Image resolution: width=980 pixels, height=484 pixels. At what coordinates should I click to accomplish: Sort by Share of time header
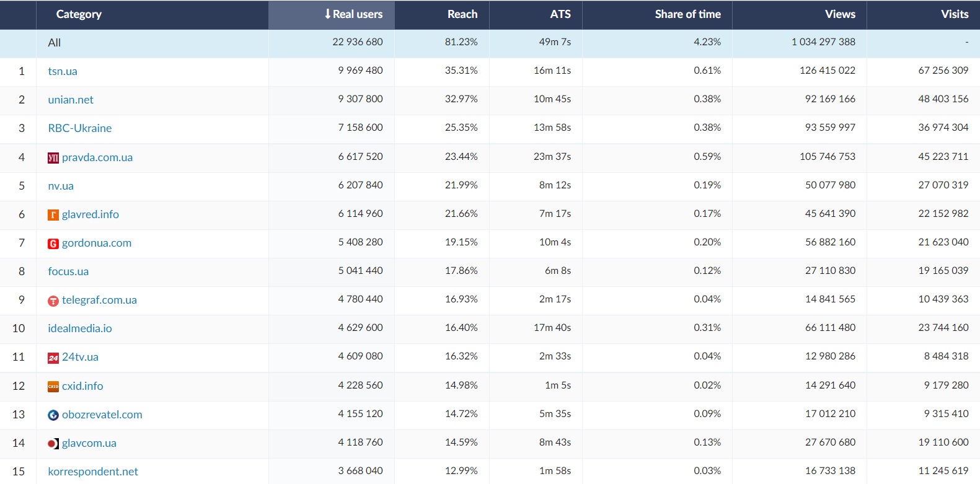[687, 14]
